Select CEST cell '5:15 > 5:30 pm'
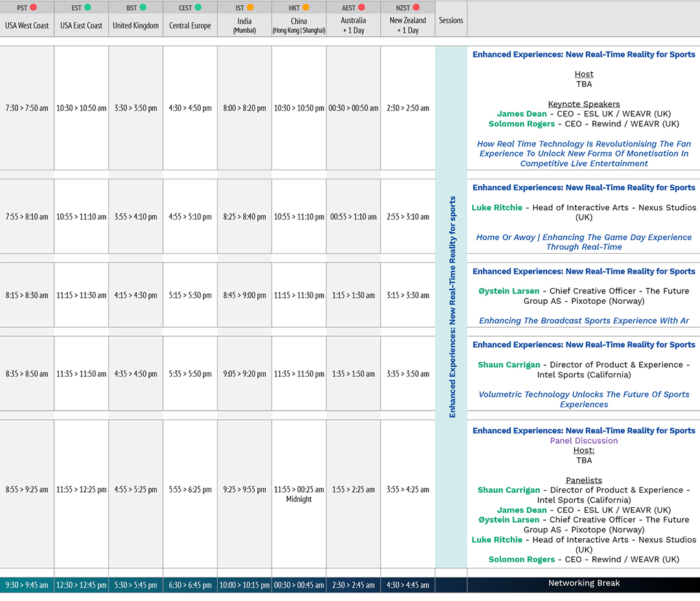The width and height of the screenshot is (700, 601). coord(190,295)
